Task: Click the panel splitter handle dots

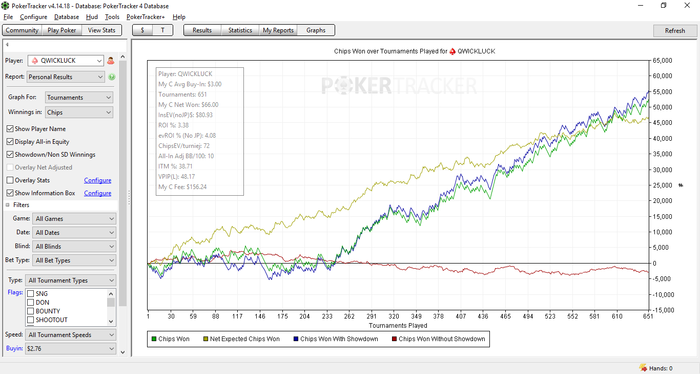Action: click(129, 198)
